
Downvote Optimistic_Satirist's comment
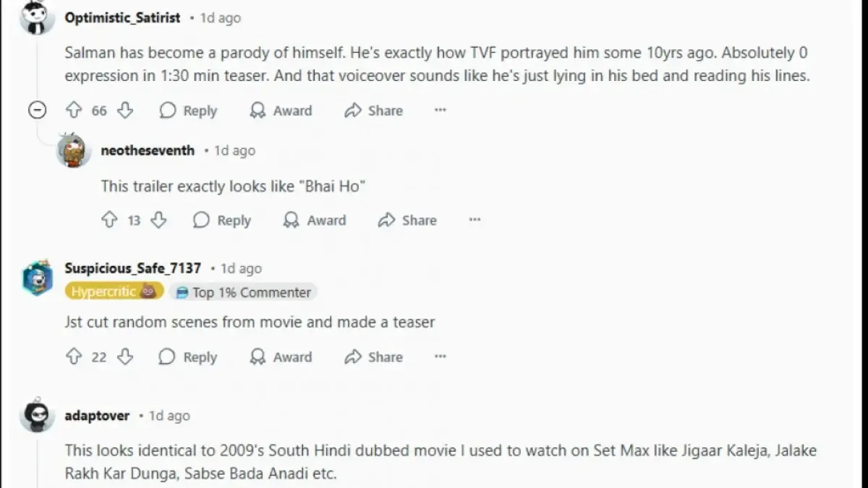(125, 111)
